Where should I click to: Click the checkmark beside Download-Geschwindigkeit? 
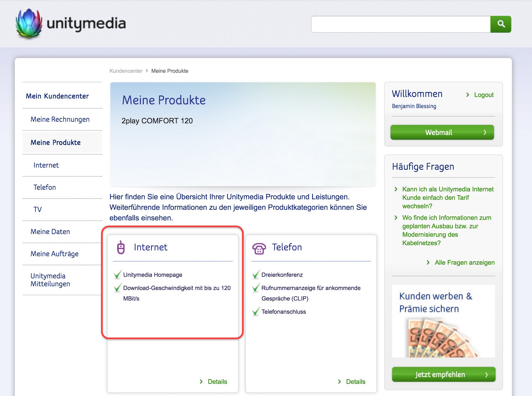pyautogui.click(x=118, y=287)
